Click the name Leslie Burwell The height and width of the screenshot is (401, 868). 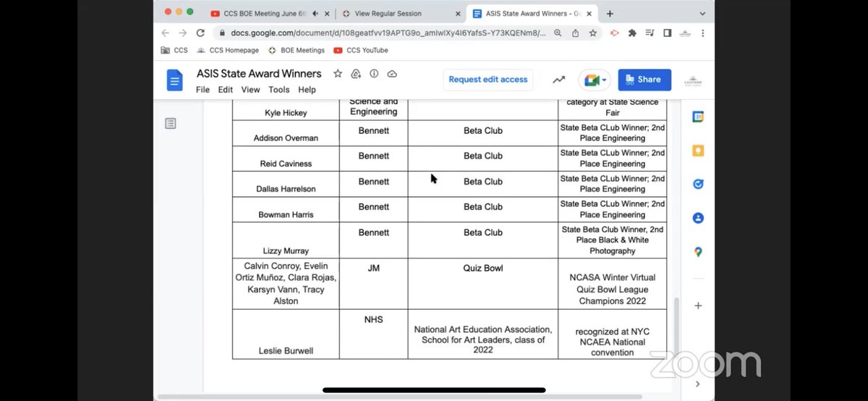tap(286, 352)
